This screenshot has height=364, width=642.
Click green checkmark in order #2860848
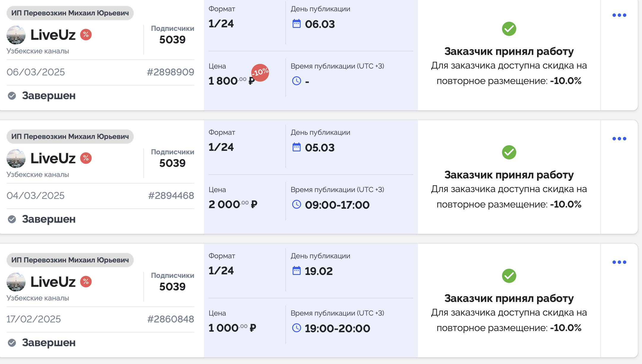tap(509, 276)
